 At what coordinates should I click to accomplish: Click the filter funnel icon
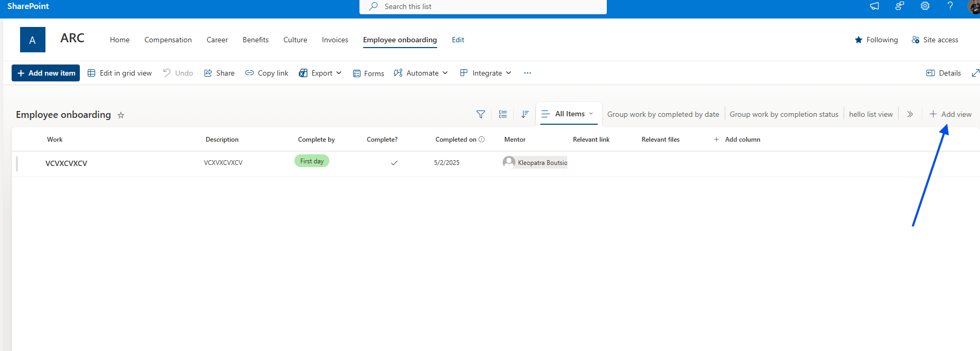point(480,114)
